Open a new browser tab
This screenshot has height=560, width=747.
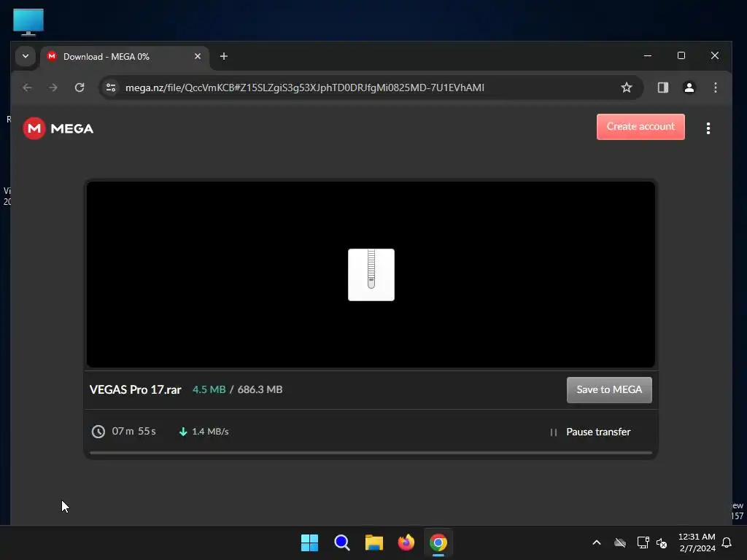223,56
